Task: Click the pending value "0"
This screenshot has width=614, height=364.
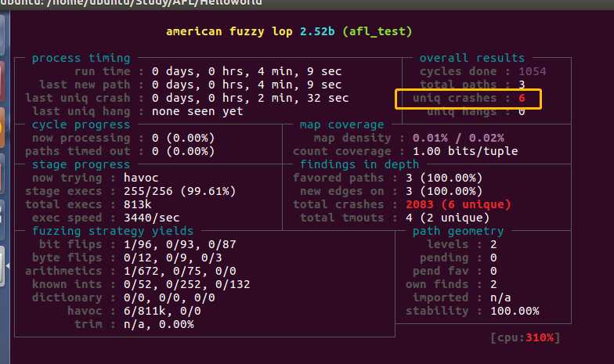Action: 493,258
